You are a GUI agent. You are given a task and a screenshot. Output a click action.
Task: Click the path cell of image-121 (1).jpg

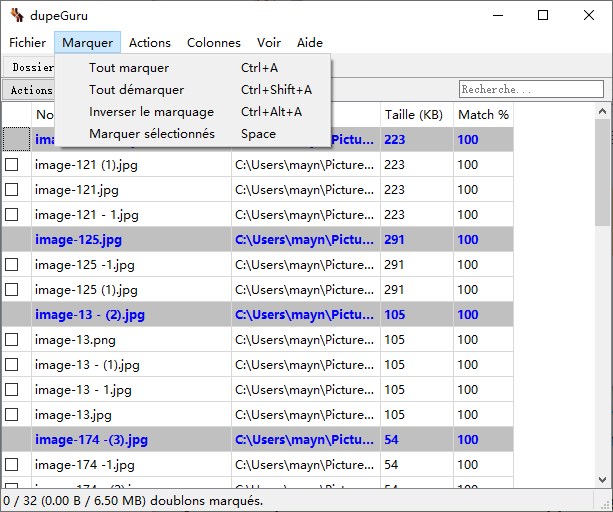(305, 165)
